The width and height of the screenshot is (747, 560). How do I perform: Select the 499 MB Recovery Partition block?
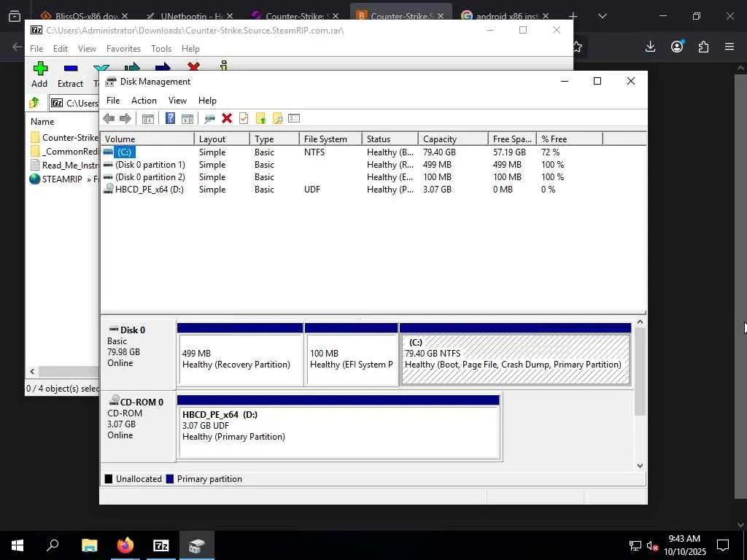240,354
